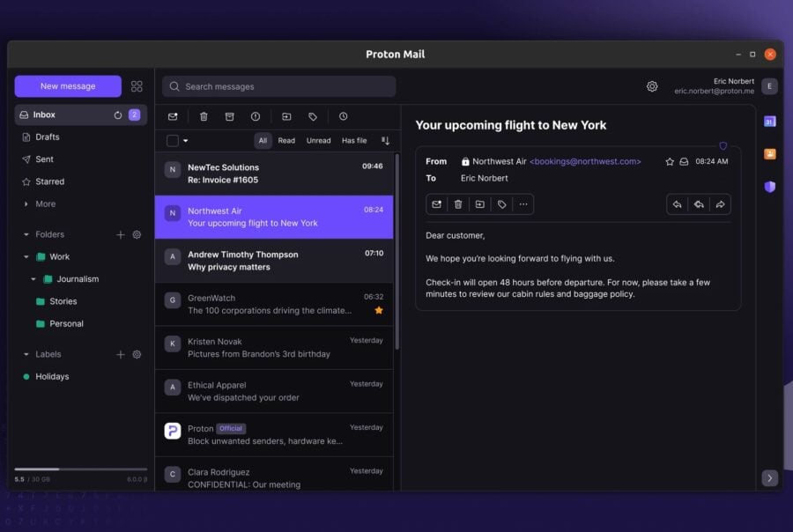Open the Stories folder
793x532 pixels.
pos(63,301)
